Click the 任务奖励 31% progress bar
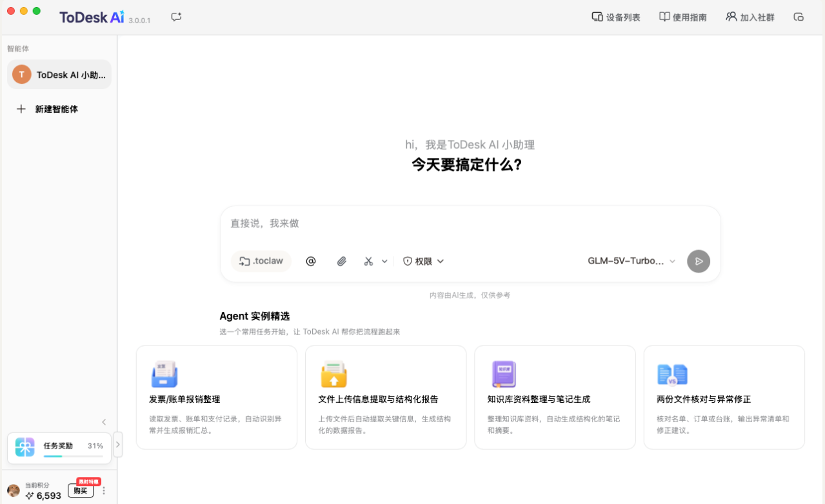 74,456
